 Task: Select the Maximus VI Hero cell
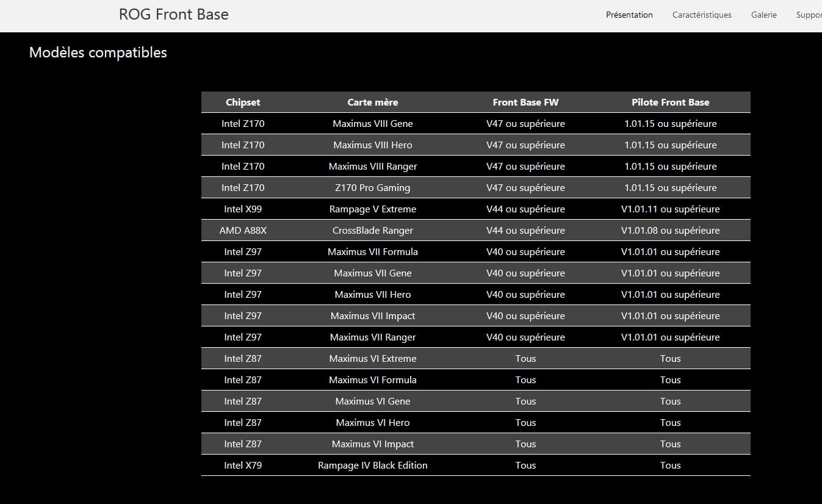(x=373, y=423)
